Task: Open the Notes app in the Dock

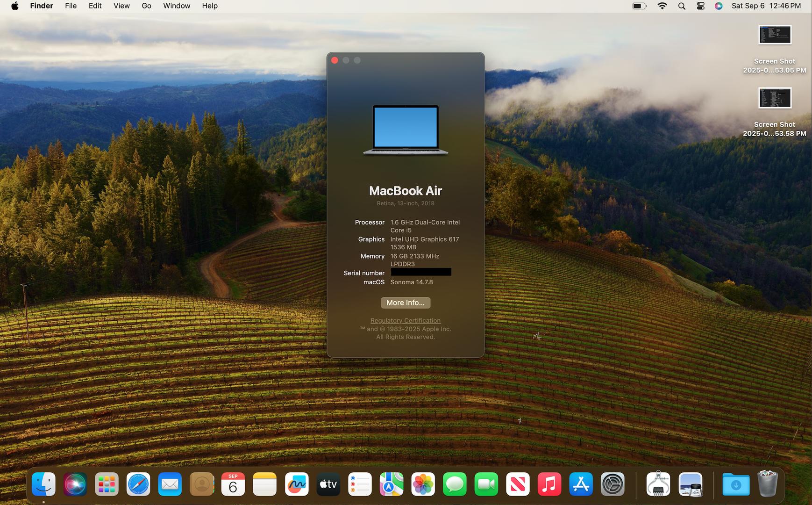Action: tap(265, 484)
